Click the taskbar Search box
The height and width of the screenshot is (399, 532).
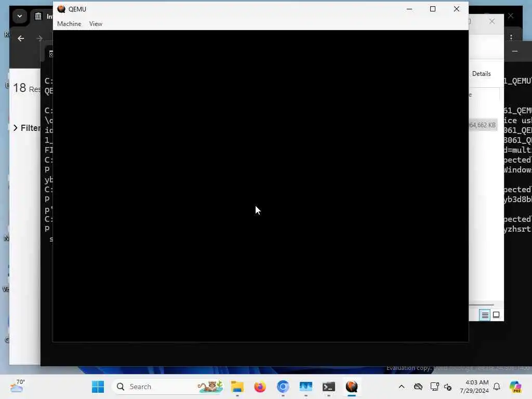[168, 387]
